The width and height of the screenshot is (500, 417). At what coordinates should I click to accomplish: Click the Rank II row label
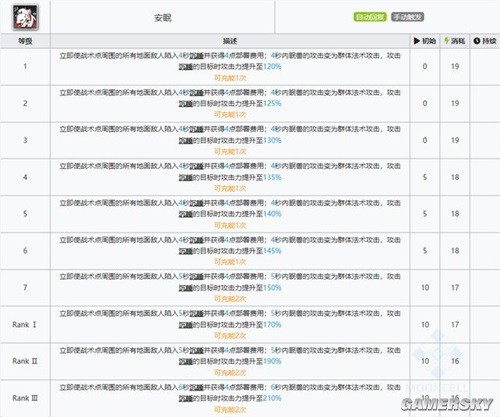pyautogui.click(x=25, y=361)
